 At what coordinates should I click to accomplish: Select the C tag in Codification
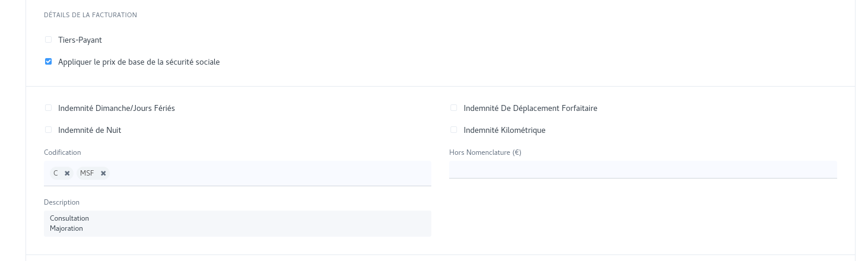click(x=56, y=173)
